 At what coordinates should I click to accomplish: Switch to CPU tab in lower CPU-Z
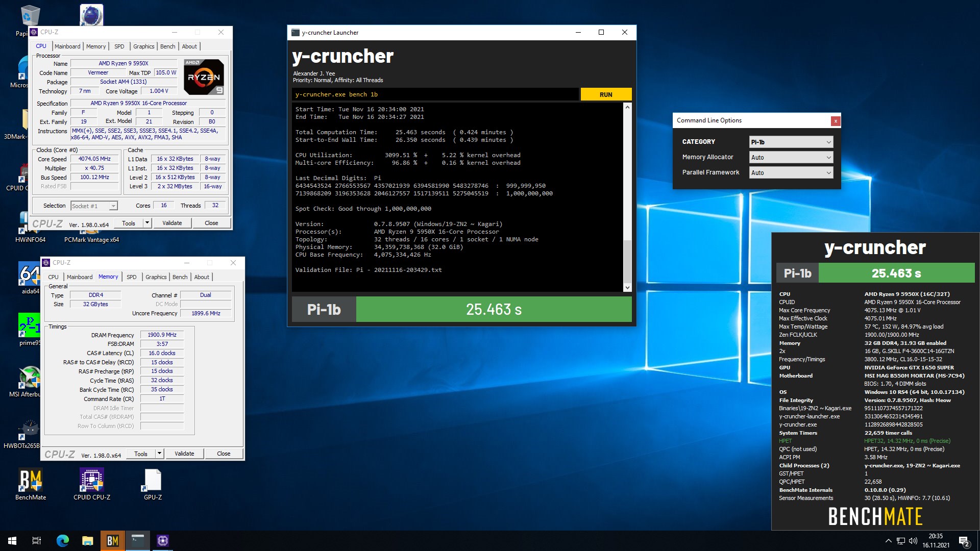[53, 277]
